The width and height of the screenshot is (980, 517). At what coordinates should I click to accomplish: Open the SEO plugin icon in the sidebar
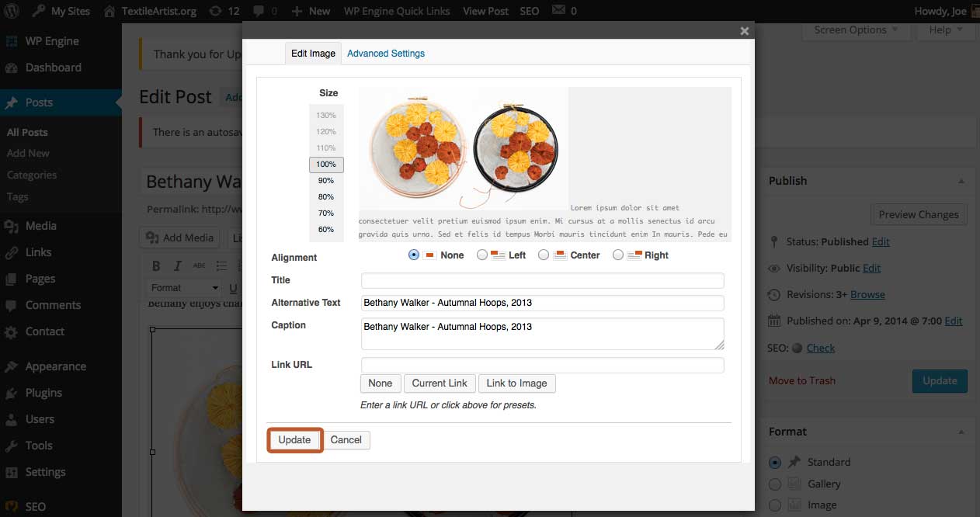(12, 506)
